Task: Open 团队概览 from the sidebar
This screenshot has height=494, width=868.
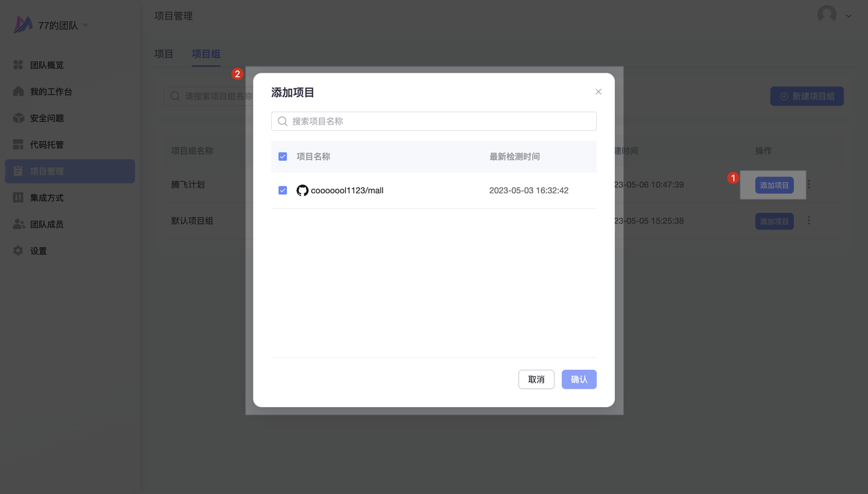Action: point(46,65)
